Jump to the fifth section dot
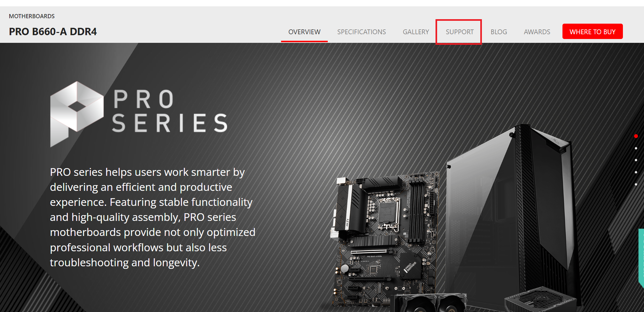This screenshot has width=644, height=312. tap(636, 184)
